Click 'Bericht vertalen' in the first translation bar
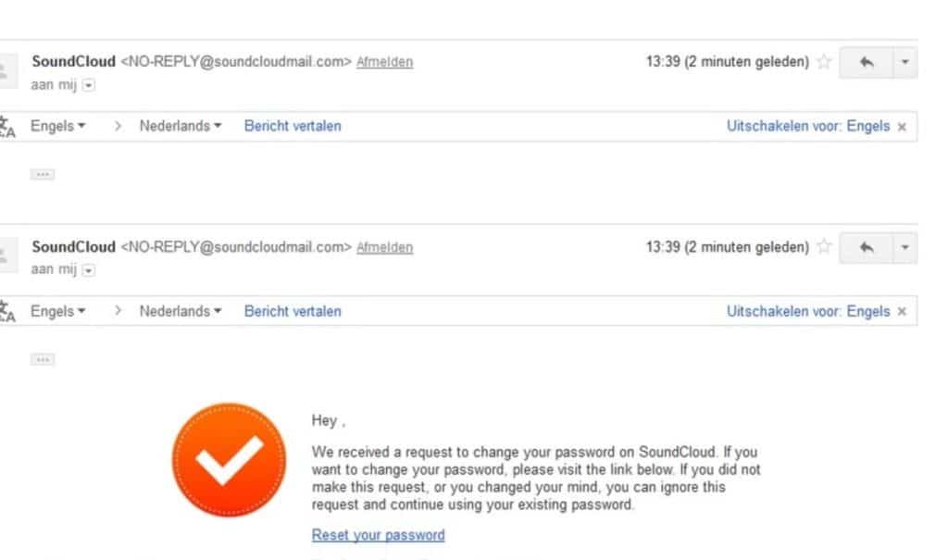The width and height of the screenshot is (948, 560). 293,126
